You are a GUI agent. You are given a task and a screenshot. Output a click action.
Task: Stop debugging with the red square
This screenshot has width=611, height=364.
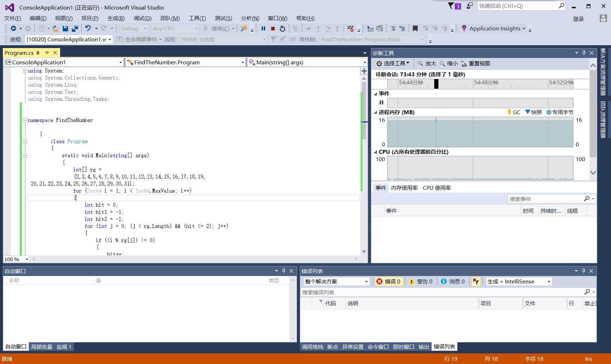pyautogui.click(x=273, y=29)
